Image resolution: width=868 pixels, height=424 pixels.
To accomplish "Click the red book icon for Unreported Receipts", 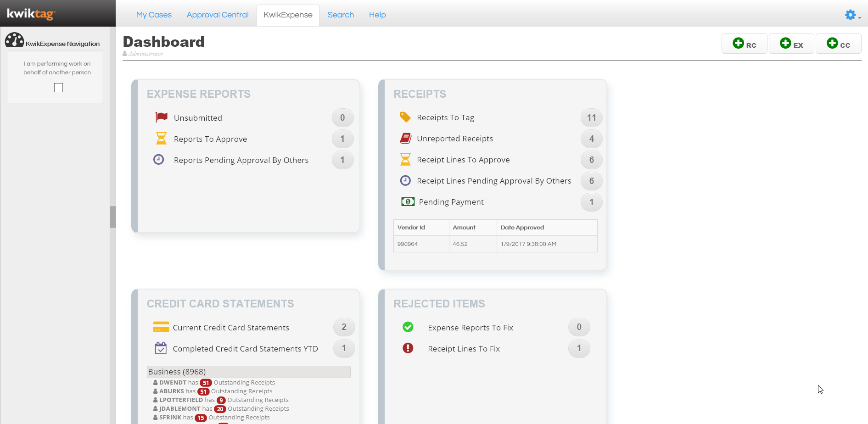I will (x=405, y=138).
